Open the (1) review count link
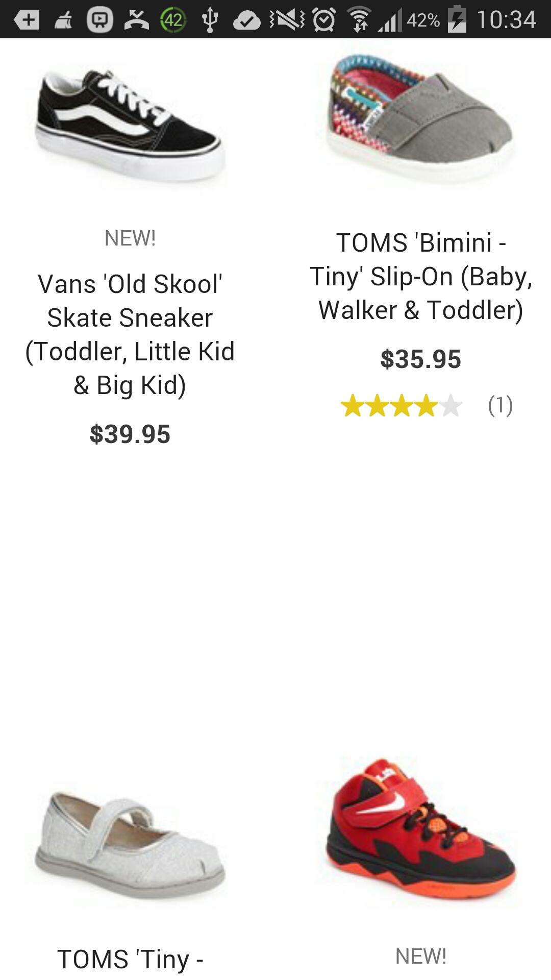The width and height of the screenshot is (551, 980). tap(500, 406)
